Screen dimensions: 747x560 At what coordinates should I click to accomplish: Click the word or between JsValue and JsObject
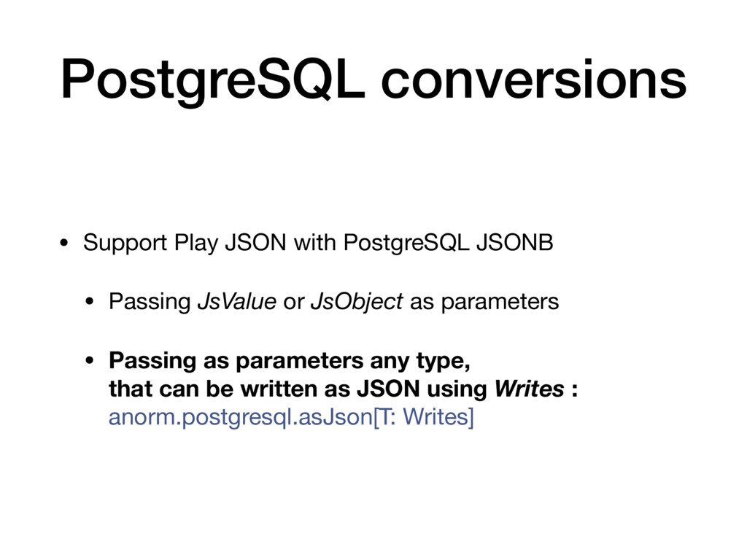coord(293,303)
